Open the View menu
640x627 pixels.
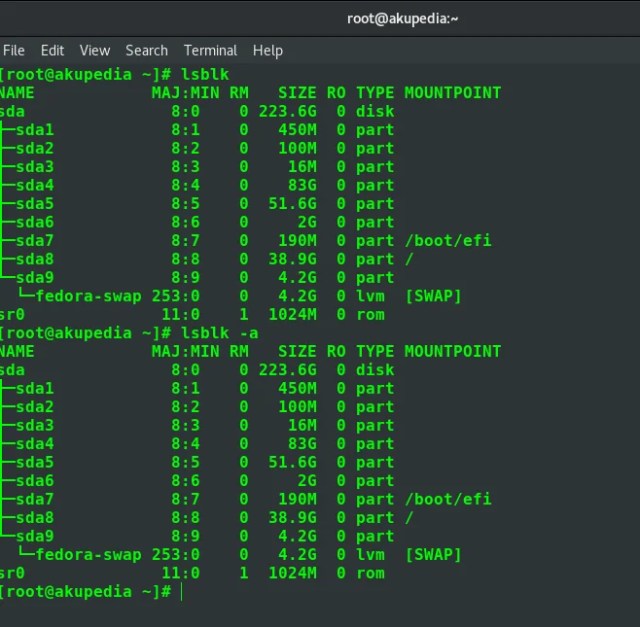coord(95,51)
